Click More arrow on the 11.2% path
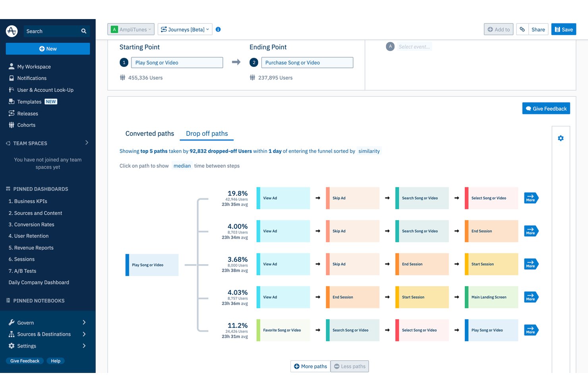 [531, 330]
